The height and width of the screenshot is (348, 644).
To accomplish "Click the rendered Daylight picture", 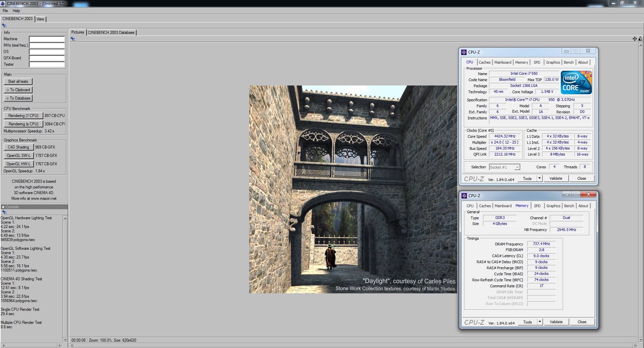I will coord(353,189).
